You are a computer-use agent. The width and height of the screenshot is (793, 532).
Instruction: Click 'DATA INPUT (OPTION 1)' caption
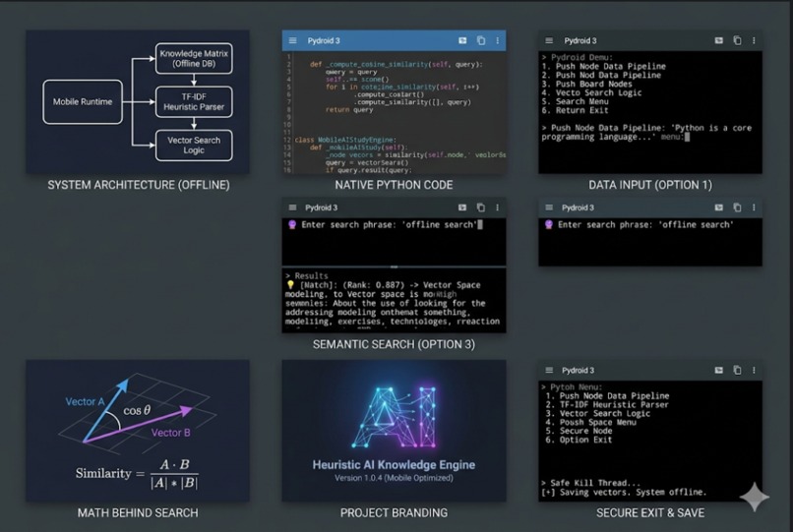click(650, 185)
